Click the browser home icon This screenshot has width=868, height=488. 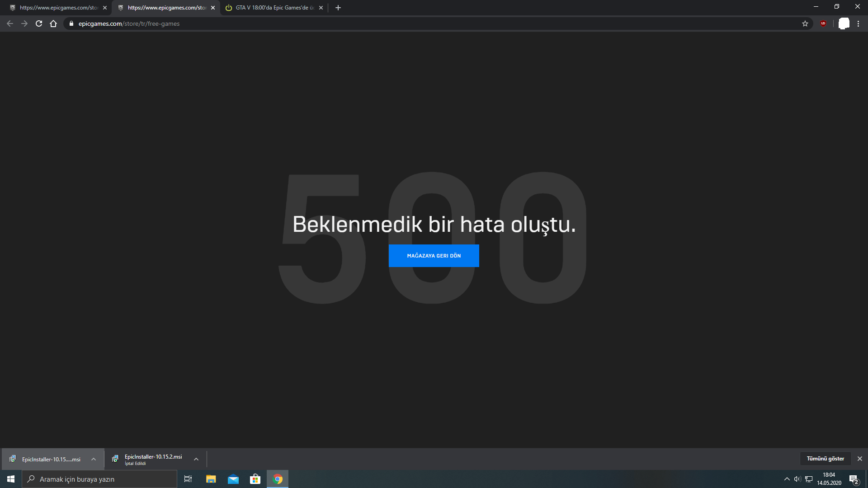click(x=53, y=23)
